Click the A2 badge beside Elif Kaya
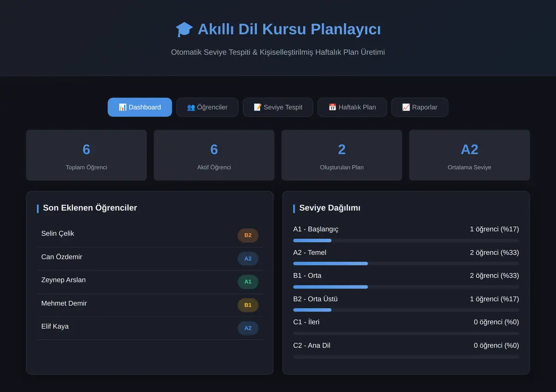556x392 pixels. tap(248, 328)
